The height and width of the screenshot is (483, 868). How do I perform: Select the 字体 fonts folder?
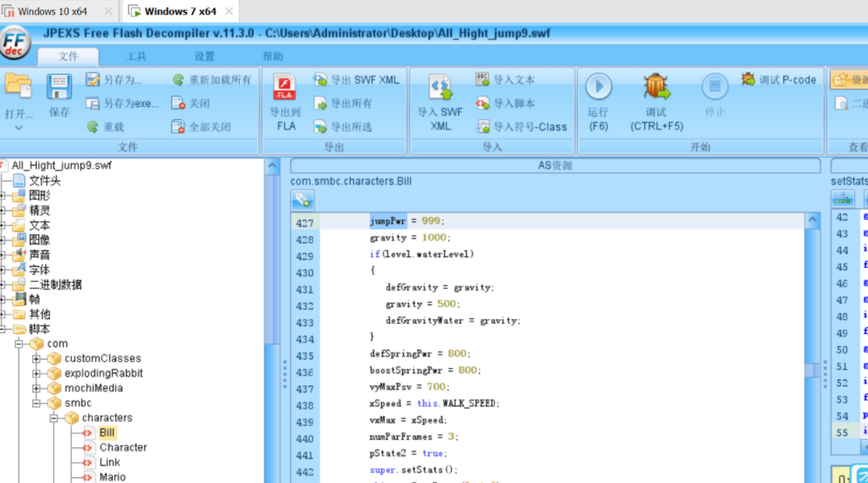click(39, 270)
